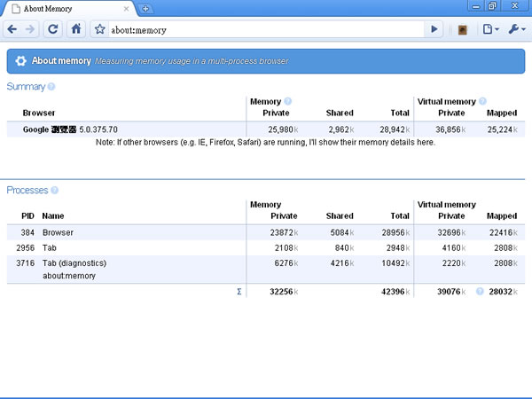532x399 pixels.
Task: Click the Browser column header in Summary
Action: pos(39,113)
